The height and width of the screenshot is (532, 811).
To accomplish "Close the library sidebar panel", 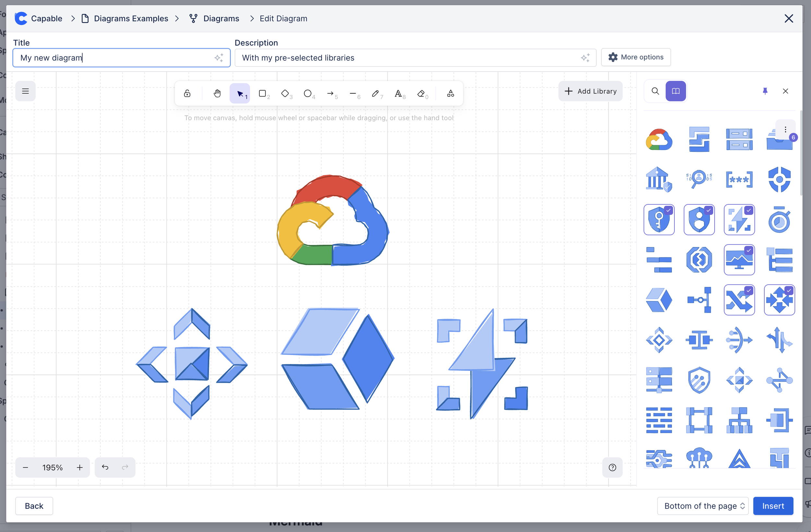I will (x=785, y=91).
